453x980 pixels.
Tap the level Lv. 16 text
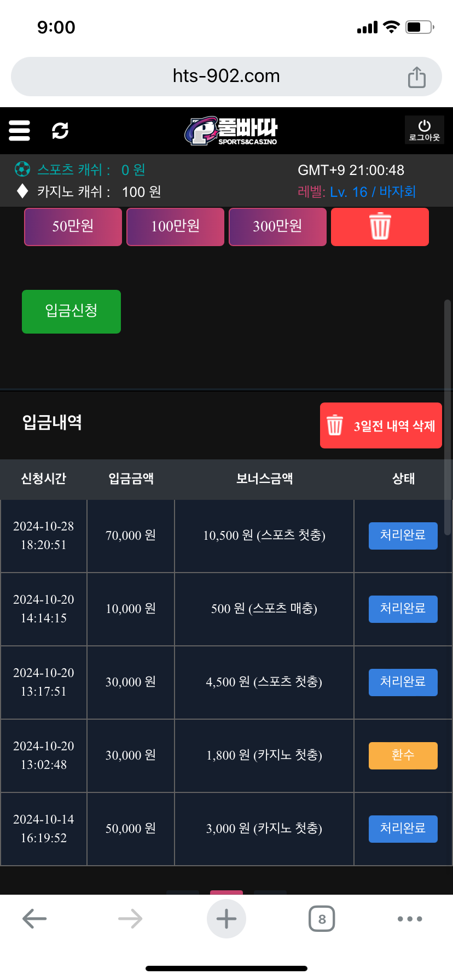point(349,192)
